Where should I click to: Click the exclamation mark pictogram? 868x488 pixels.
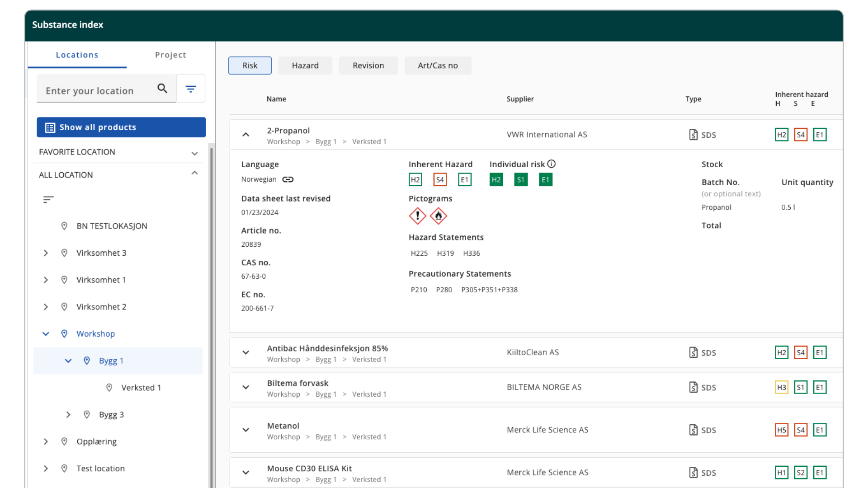coord(417,216)
